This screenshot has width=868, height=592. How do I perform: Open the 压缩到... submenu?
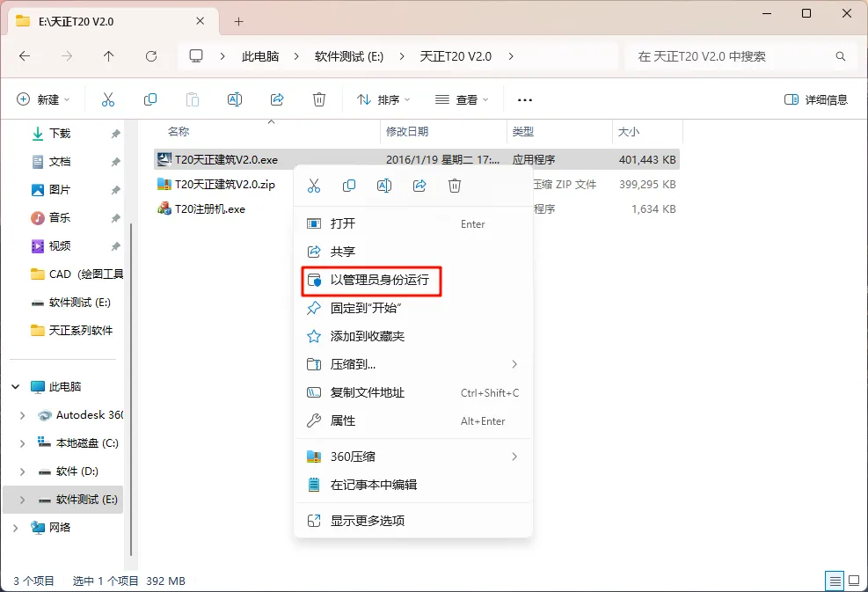coord(413,364)
